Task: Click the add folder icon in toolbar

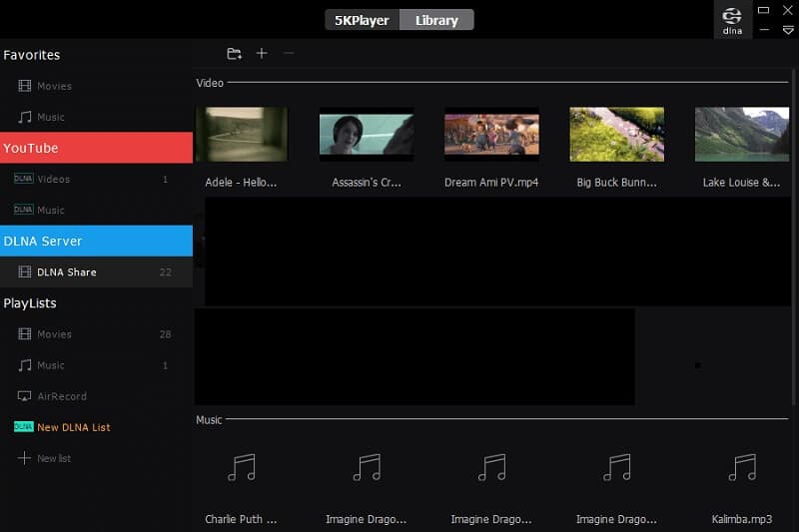Action: tap(234, 54)
